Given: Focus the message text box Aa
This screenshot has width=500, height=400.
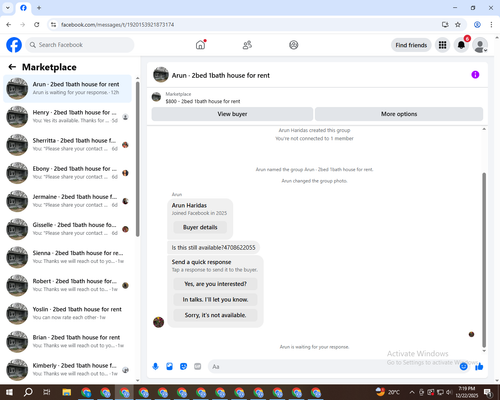Looking at the screenshot, I should (333, 367).
